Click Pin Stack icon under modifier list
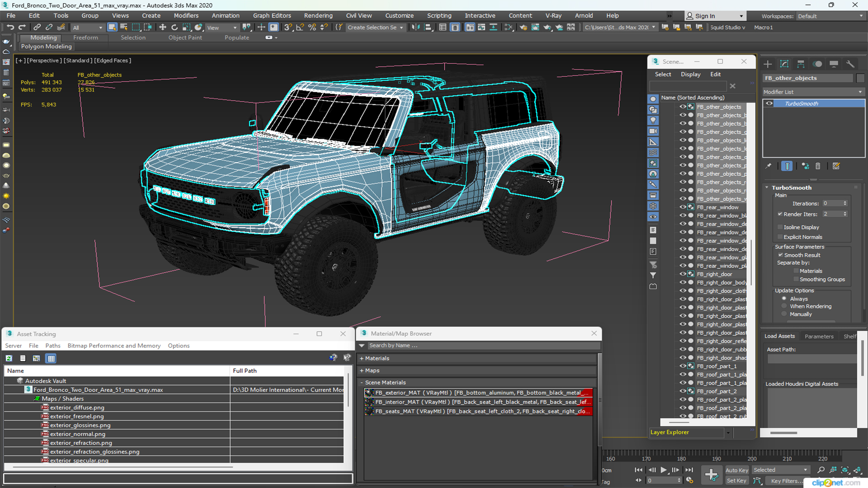 tap(769, 166)
